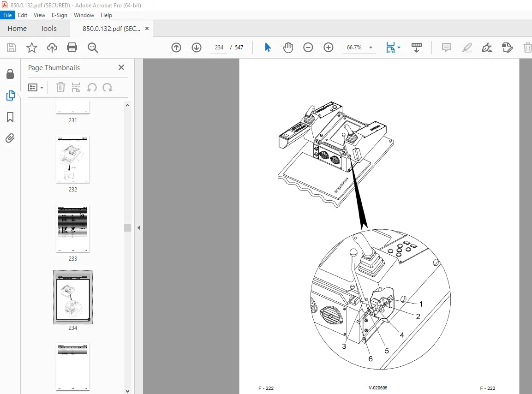Collapse the left navigation pane arrow
The width and height of the screenshot is (532, 394).
pyautogui.click(x=139, y=228)
